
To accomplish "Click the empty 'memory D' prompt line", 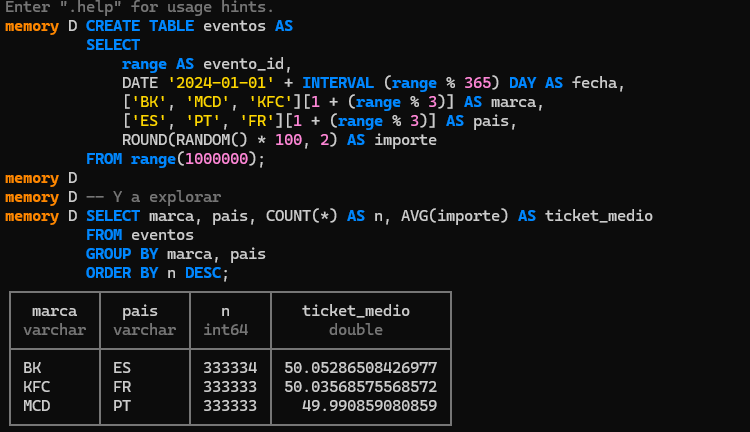I will tap(41, 178).
